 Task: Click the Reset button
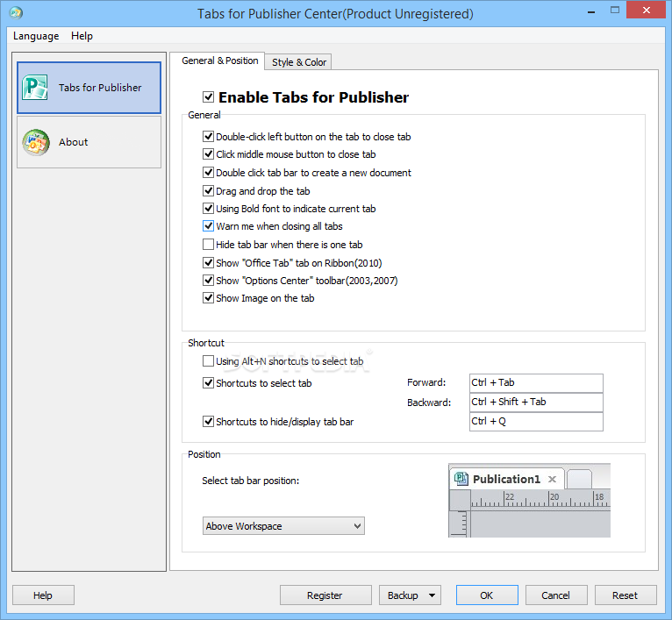(626, 595)
